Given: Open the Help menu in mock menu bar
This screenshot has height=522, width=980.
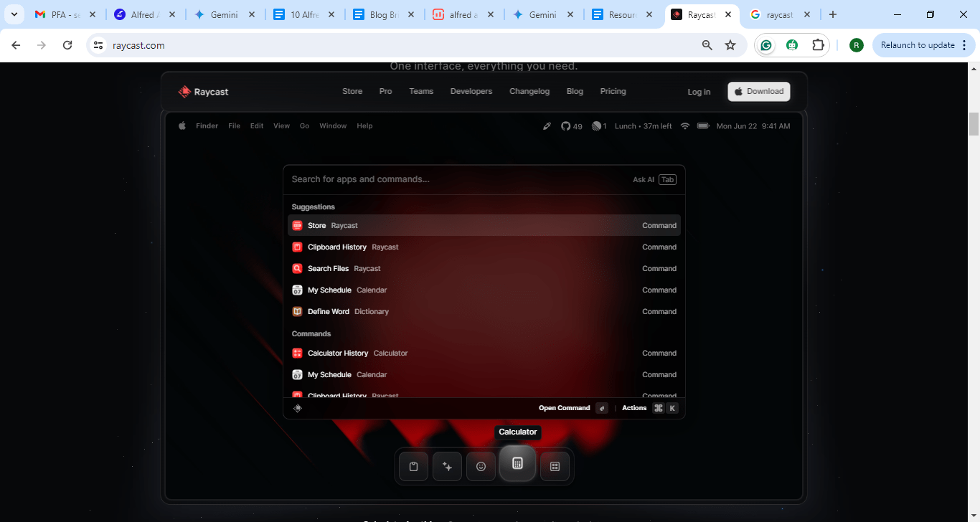Looking at the screenshot, I should (x=364, y=126).
